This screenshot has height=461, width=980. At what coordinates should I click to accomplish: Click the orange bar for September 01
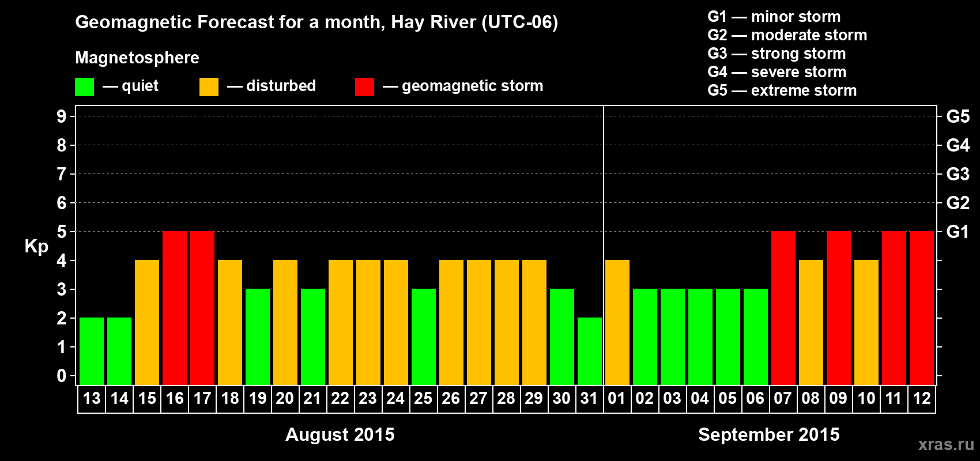[x=617, y=322]
